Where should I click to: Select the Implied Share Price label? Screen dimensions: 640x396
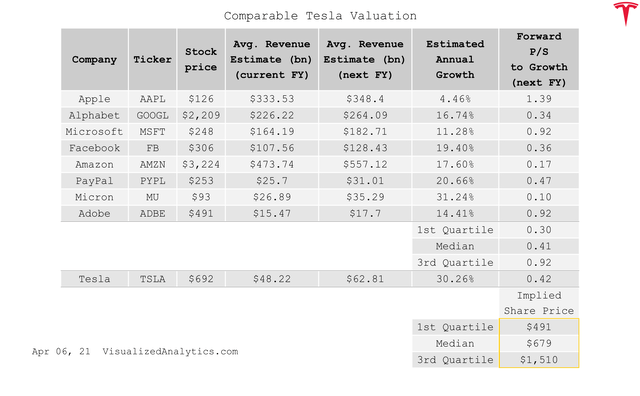click(539, 303)
